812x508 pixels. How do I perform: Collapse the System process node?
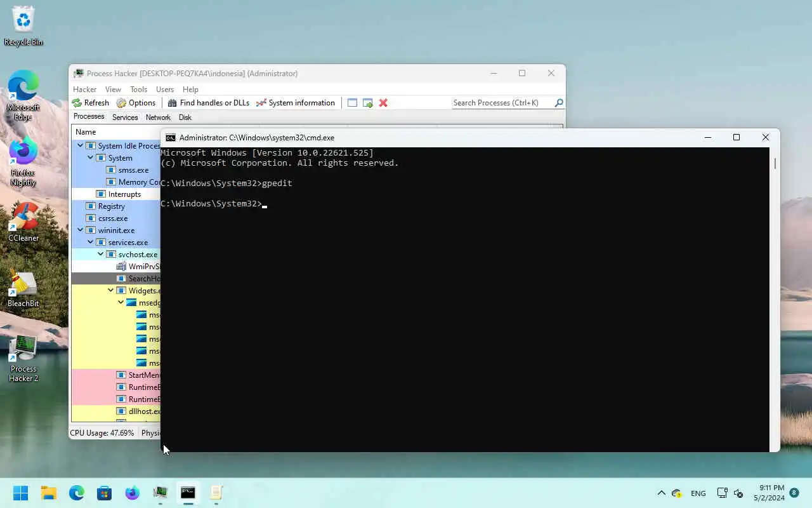[x=91, y=158]
